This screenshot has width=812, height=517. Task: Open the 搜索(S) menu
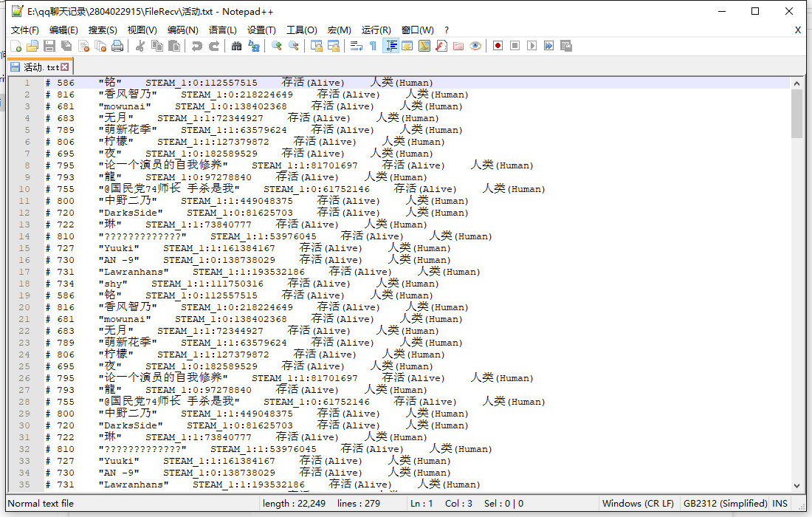(x=103, y=30)
